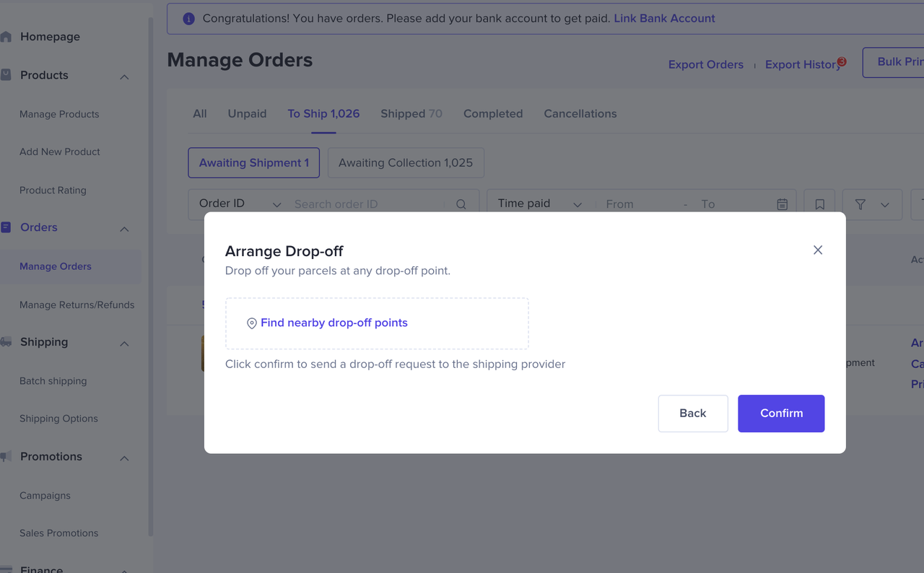Open Find nearby drop-off points link
The image size is (924, 573).
coord(334,323)
